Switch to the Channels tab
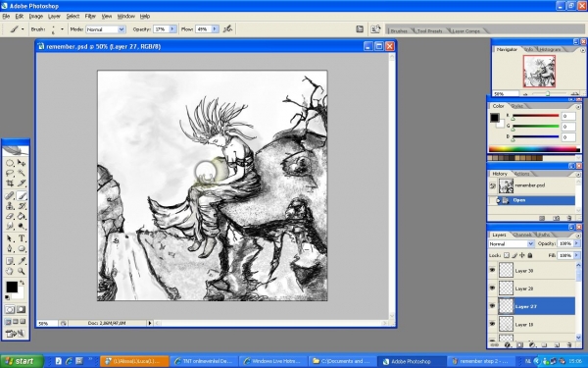This screenshot has height=368, width=588. 522,235
